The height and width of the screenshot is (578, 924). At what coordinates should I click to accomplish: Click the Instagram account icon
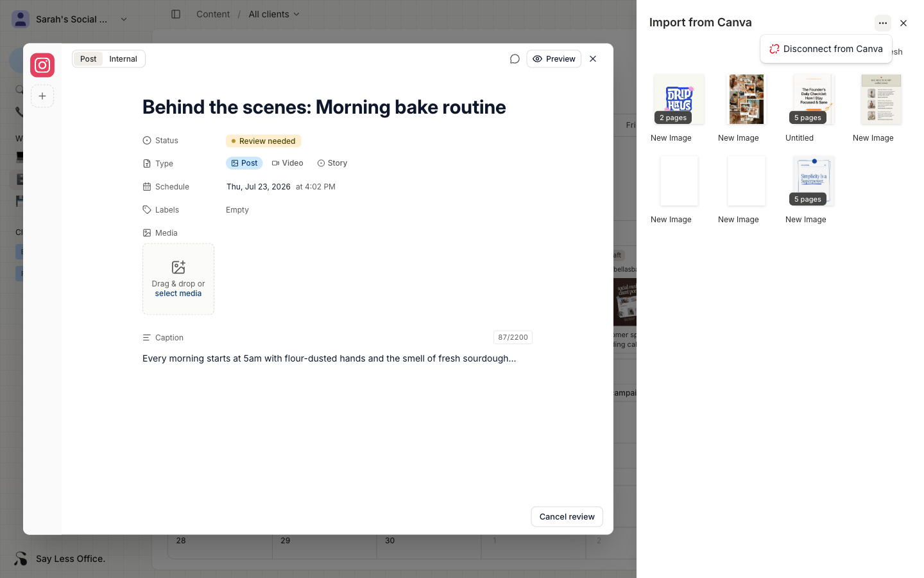click(42, 65)
